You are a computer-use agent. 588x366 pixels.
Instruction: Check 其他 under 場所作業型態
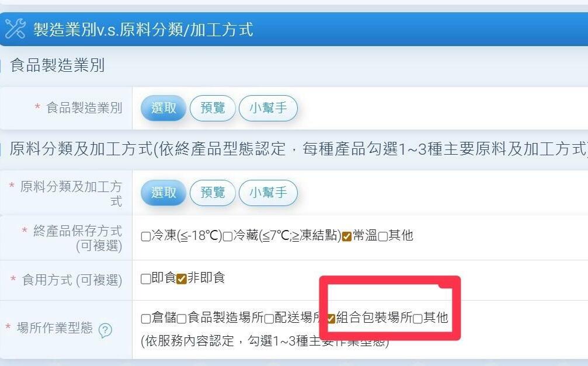coord(417,318)
